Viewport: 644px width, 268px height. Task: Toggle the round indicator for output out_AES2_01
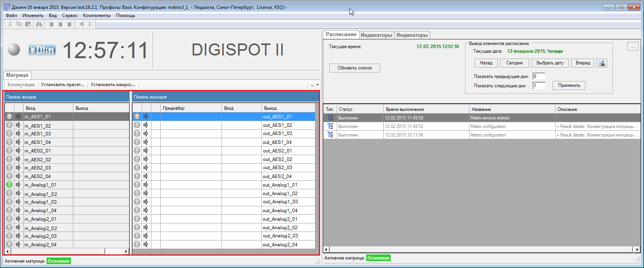coord(137,150)
